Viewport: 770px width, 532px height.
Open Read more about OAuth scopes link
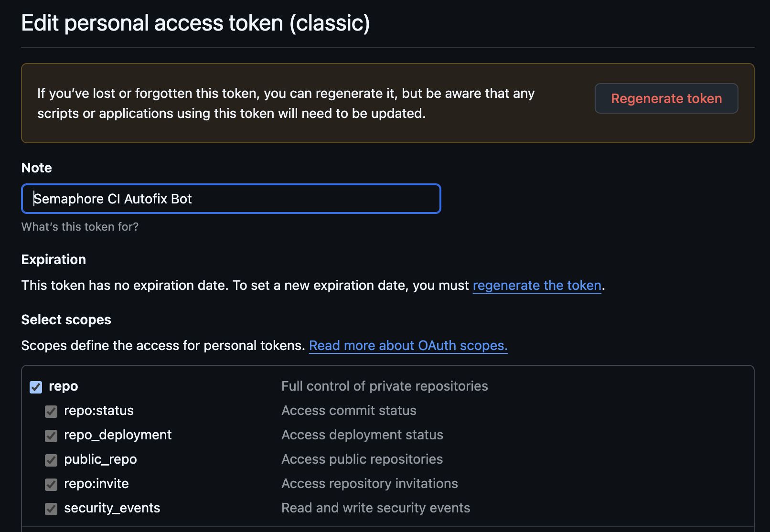409,345
